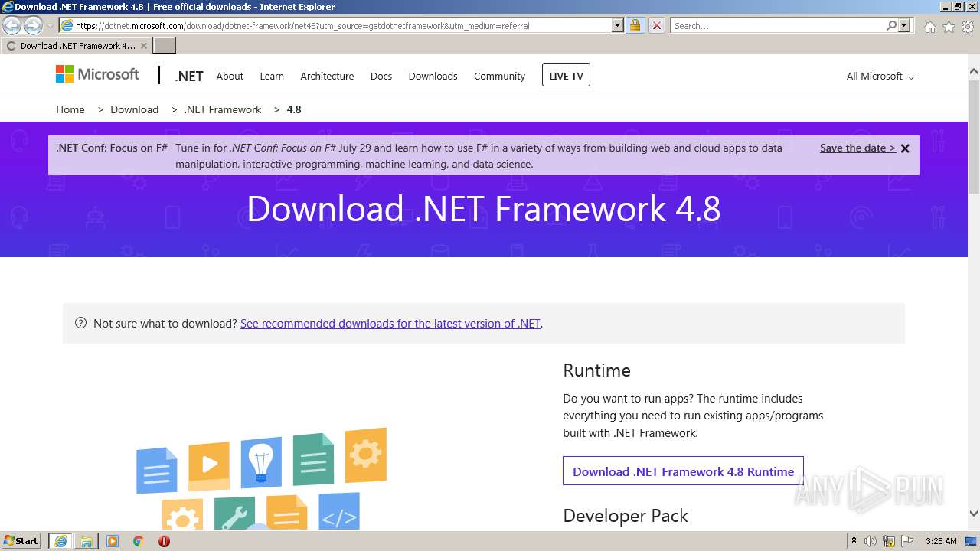Open the Downloads menu item

point(433,77)
